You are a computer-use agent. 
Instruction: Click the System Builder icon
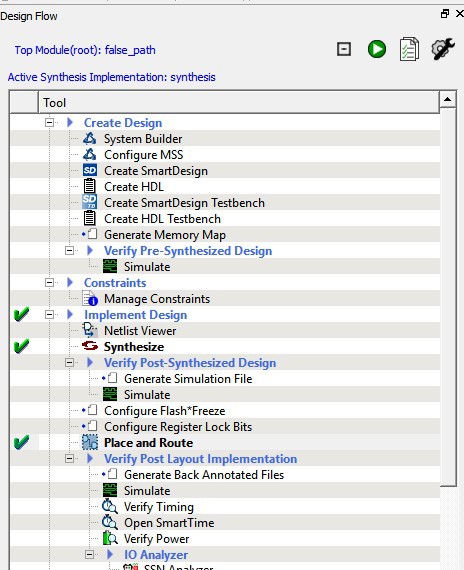tap(89, 139)
